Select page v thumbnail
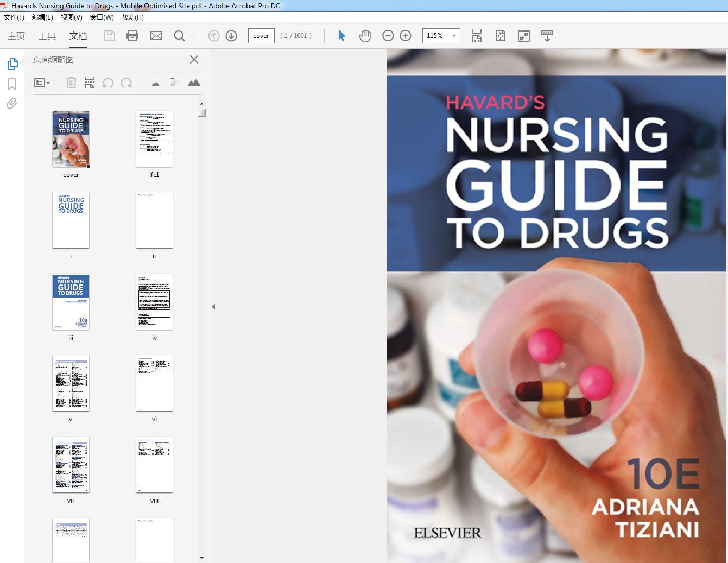728x563 pixels. (71, 383)
